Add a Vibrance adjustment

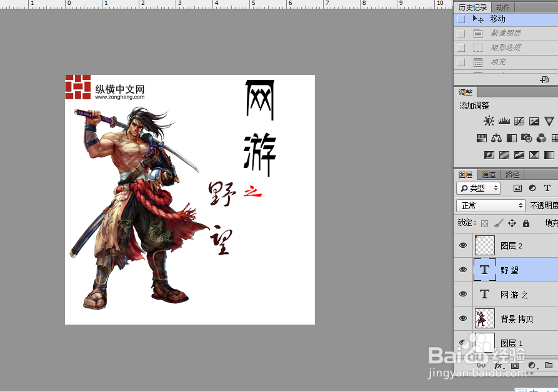[x=549, y=121]
